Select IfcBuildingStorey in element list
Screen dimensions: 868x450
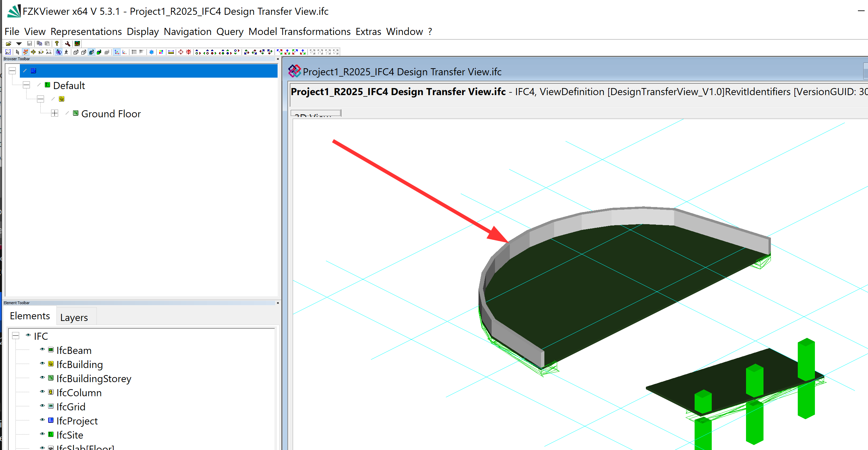pyautogui.click(x=94, y=378)
